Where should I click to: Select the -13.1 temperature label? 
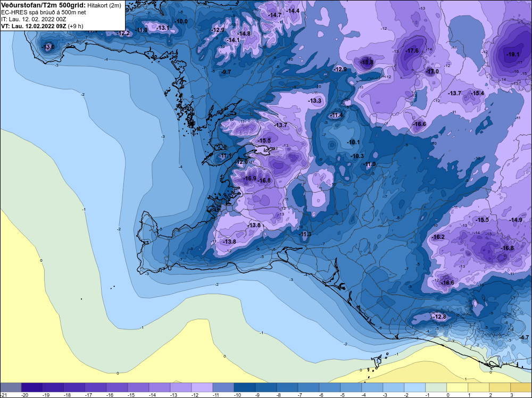(163, 28)
